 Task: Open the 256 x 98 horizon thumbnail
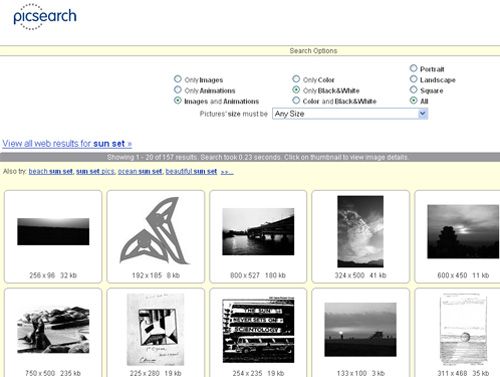[x=53, y=232]
